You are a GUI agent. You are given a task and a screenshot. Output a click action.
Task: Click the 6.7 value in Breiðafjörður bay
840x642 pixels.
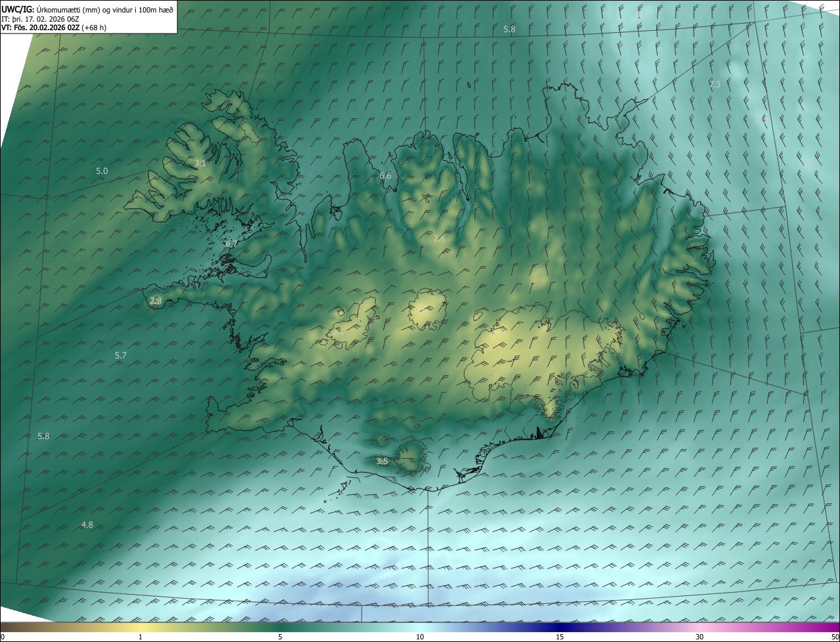[x=231, y=244]
